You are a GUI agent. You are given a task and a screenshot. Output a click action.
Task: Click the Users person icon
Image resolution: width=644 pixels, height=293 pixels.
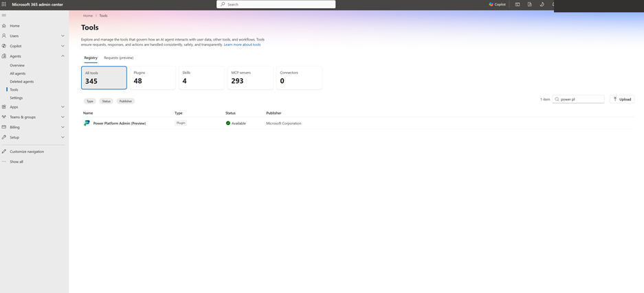click(x=3, y=36)
